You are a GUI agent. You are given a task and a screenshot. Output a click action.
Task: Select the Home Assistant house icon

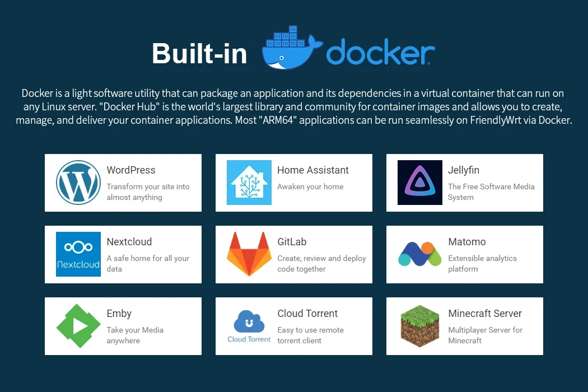click(x=249, y=183)
